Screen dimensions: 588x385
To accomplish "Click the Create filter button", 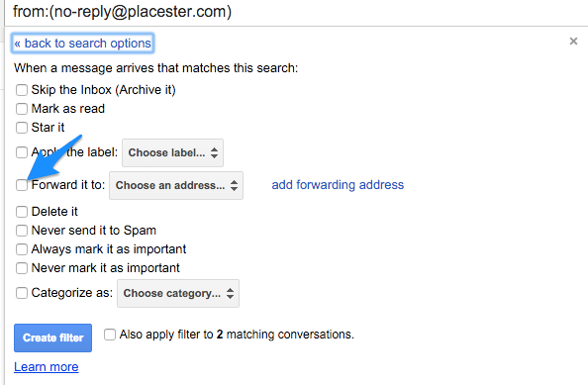I will (x=52, y=337).
